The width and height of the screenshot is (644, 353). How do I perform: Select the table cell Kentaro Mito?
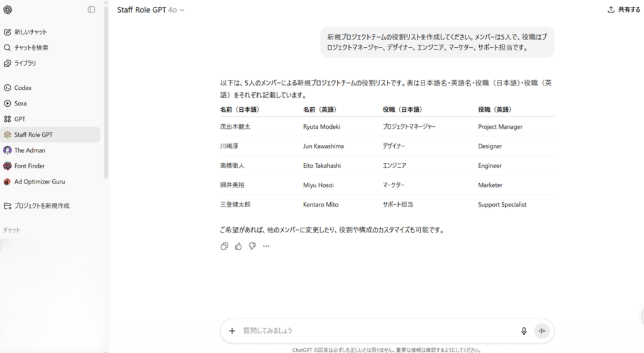coord(321,204)
